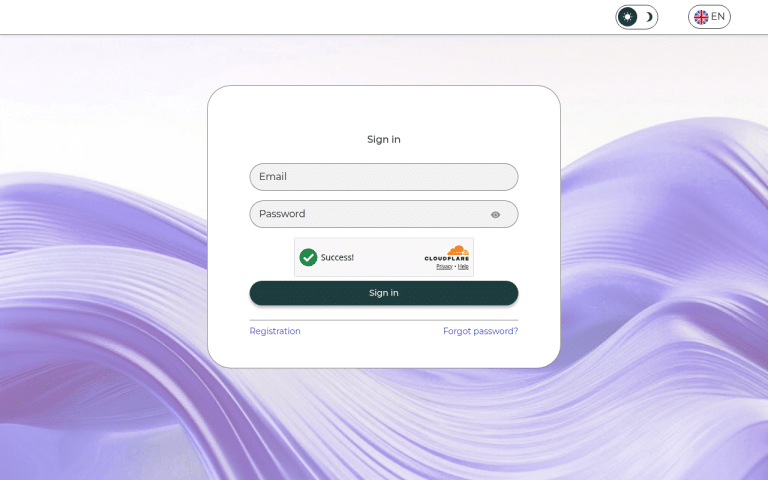Open the Forgot password? link
This screenshot has width=768, height=480.
pos(480,331)
